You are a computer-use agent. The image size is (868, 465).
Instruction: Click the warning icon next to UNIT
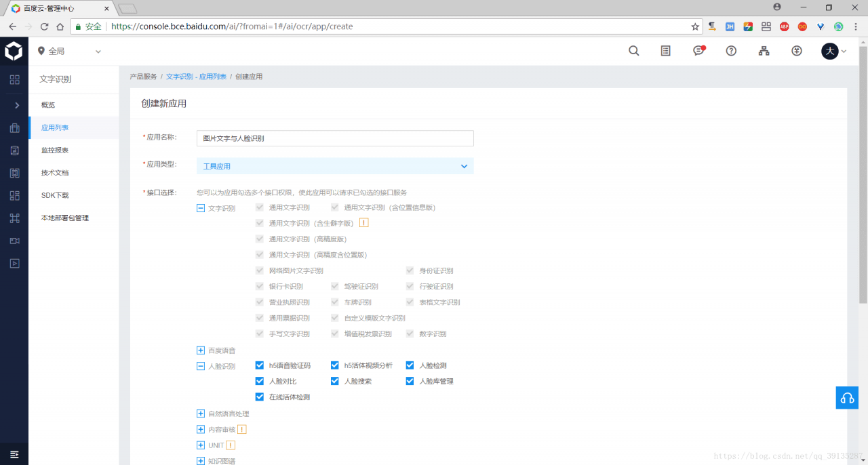pos(231,445)
